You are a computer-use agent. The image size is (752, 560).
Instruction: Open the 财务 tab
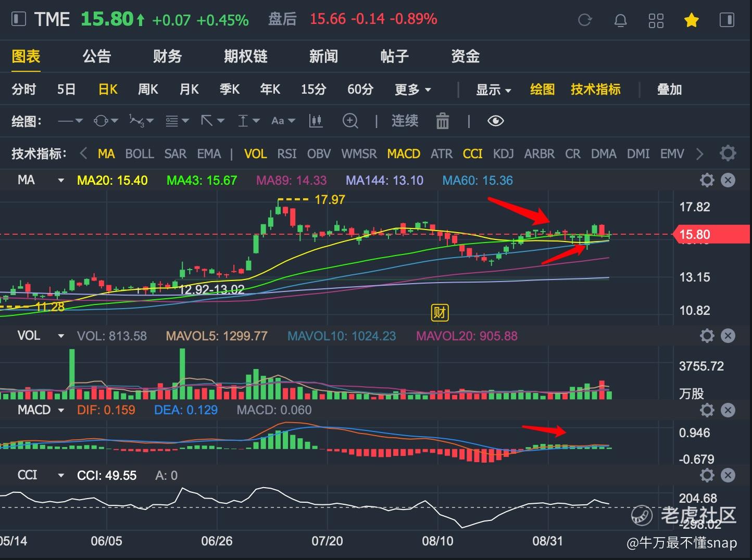click(168, 56)
